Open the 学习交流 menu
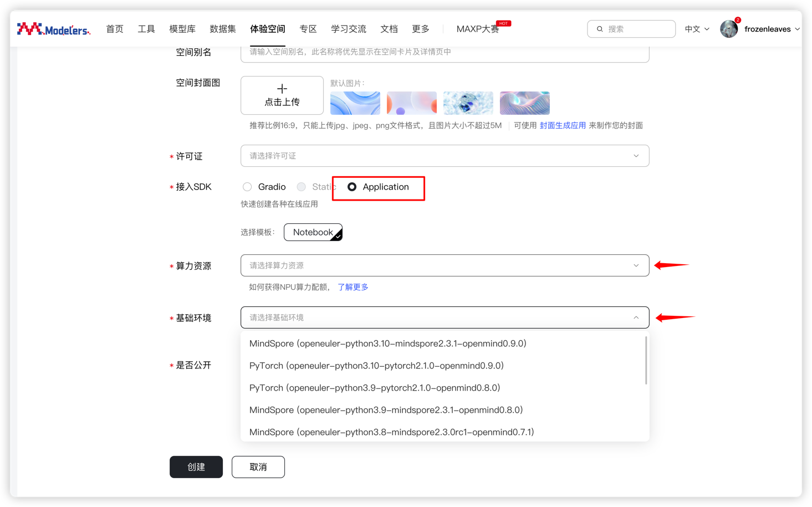The width and height of the screenshot is (812, 507). (x=349, y=29)
